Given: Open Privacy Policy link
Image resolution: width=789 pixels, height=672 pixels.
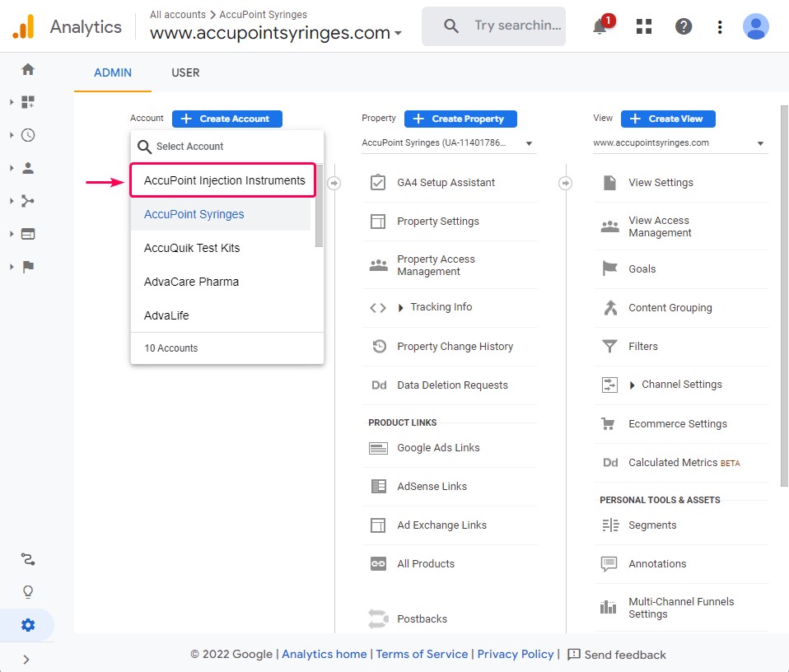Looking at the screenshot, I should click(516, 654).
